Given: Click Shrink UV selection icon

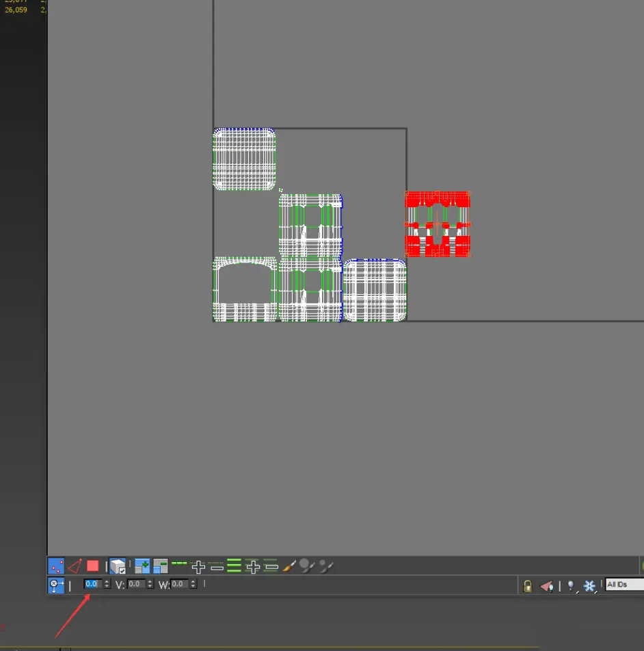Looking at the screenshot, I should [x=160, y=566].
